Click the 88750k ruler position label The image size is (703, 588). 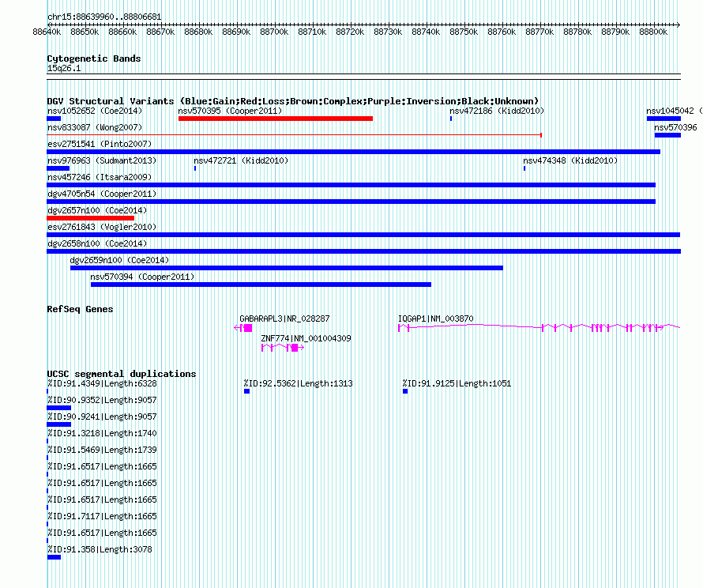pos(464,32)
